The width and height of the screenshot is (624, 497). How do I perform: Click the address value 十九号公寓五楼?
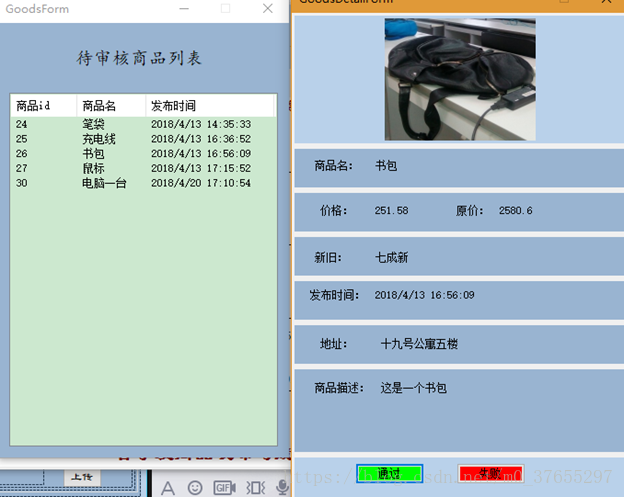pos(419,344)
